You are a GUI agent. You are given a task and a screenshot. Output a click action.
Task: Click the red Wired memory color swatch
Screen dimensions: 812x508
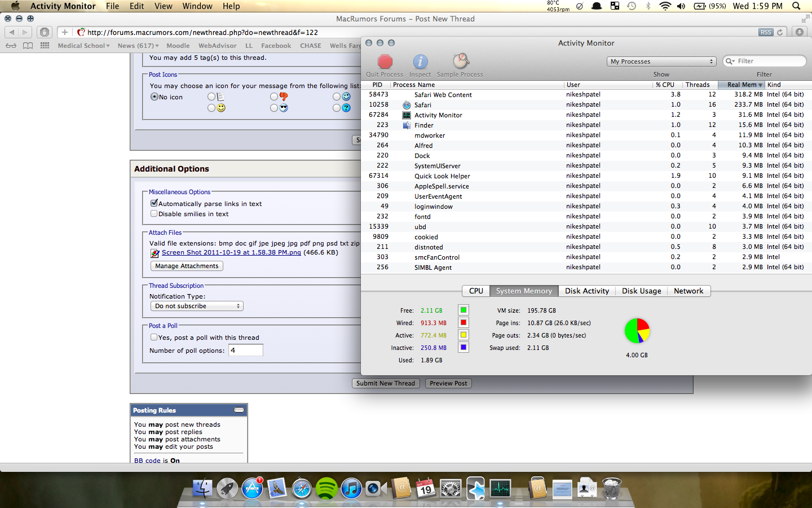click(x=463, y=322)
